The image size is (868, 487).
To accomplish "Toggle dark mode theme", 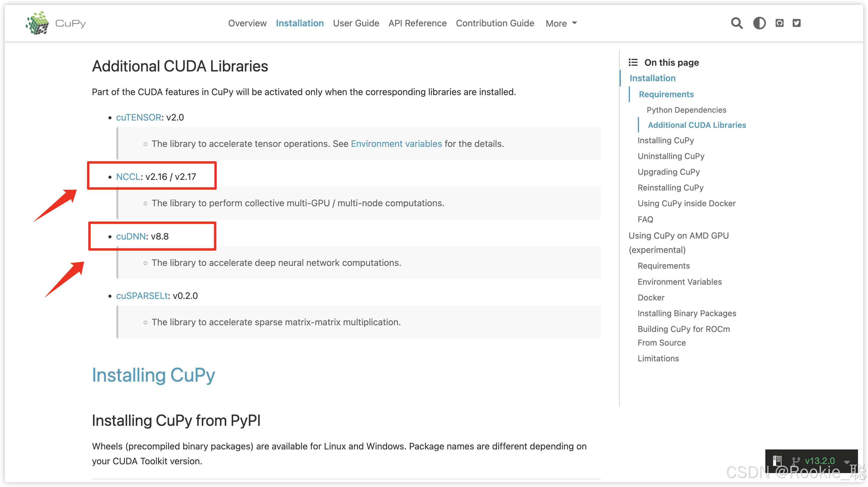I will tap(759, 23).
